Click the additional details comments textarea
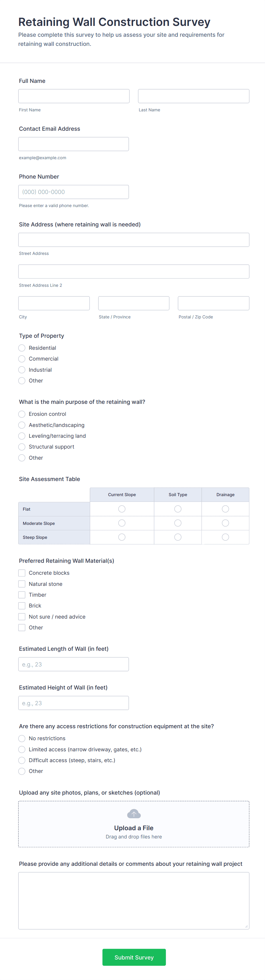 pos(134,901)
